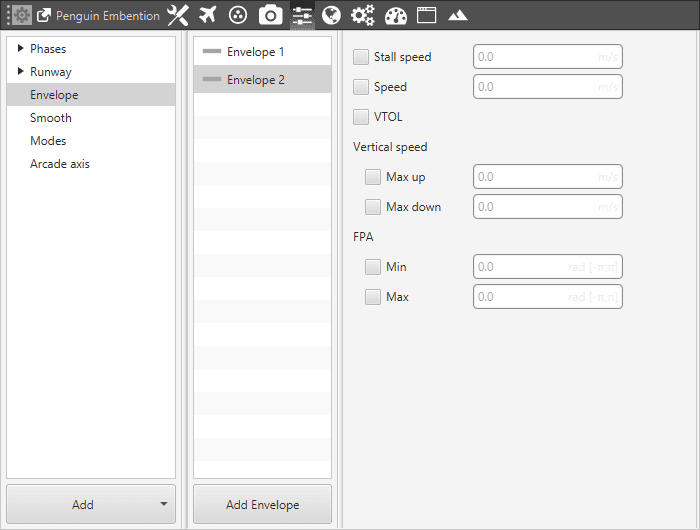
Task: Click the Phases label in tree
Action: pyautogui.click(x=48, y=49)
